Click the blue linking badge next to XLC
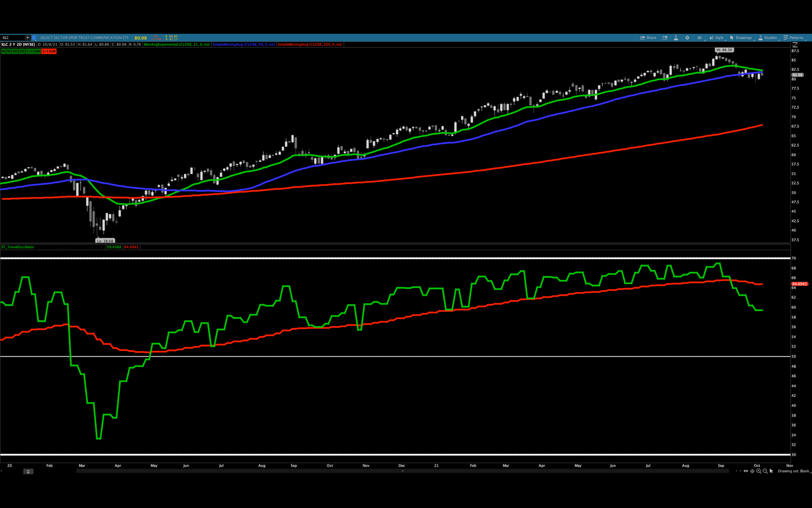 coord(34,38)
